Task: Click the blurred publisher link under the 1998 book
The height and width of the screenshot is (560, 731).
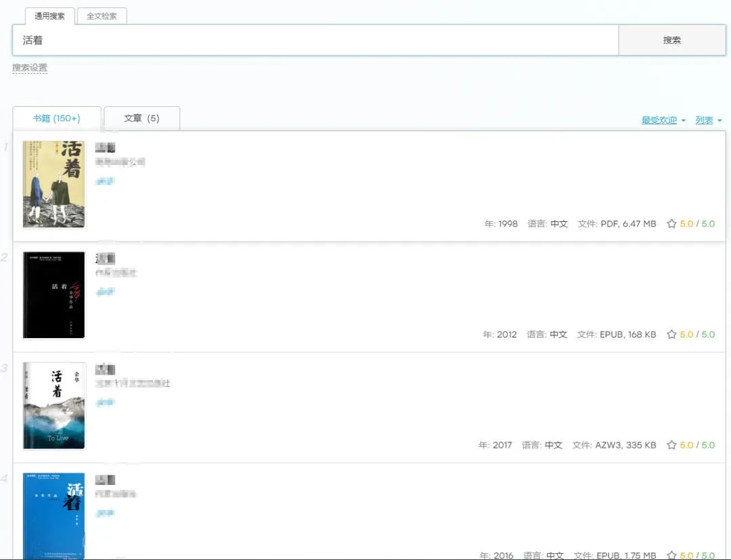Action: click(120, 162)
